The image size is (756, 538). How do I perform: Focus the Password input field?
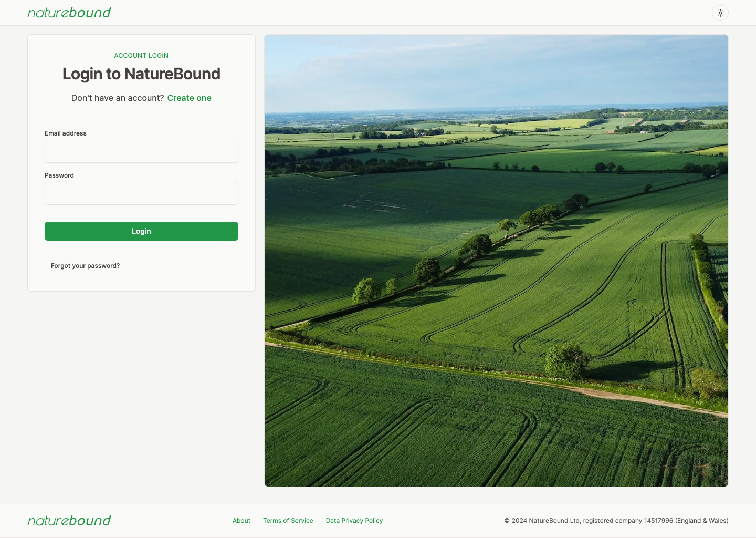(x=141, y=193)
